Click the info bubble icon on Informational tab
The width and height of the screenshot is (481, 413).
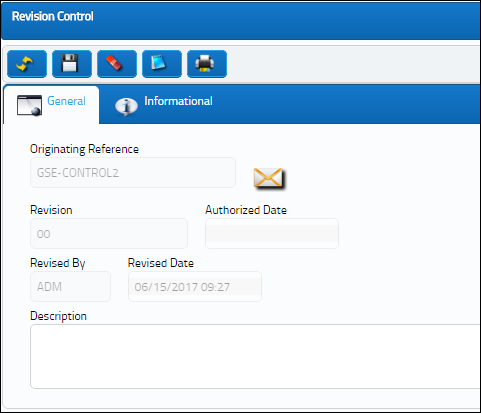pyautogui.click(x=126, y=107)
